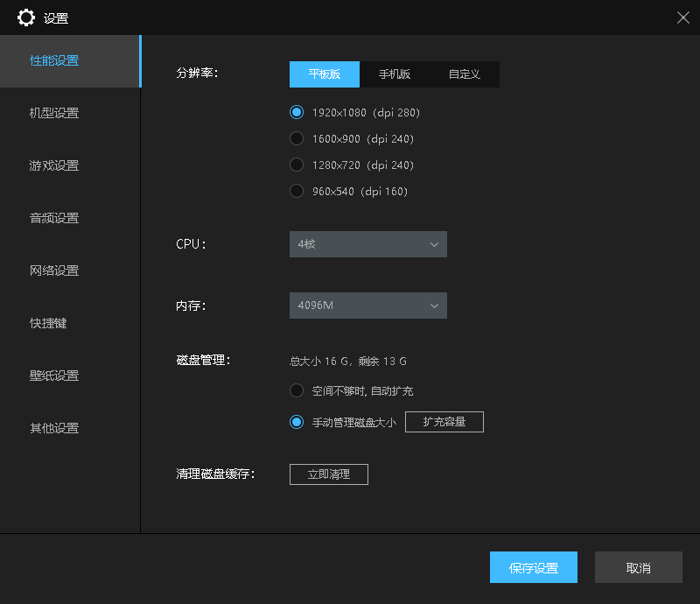The image size is (700, 604).
Task: Select the 1920×1080 (dpi 280) resolution
Action: [x=297, y=112]
